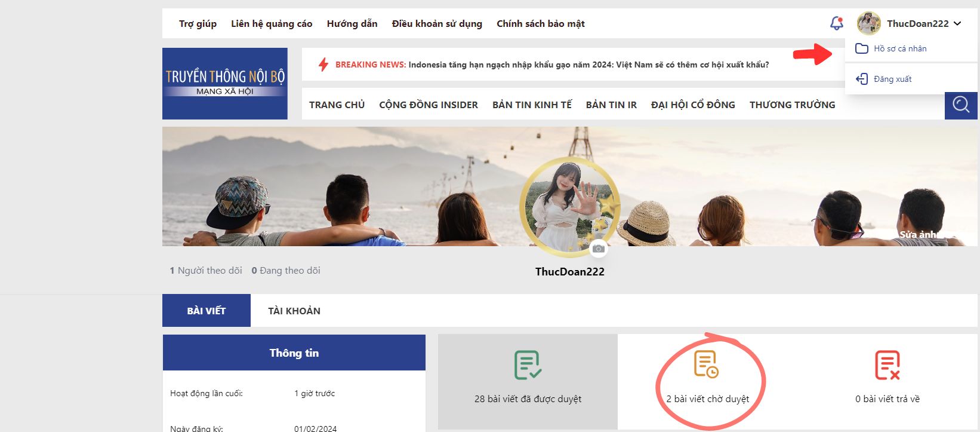
Task: Click the Truyền Thông Nội Bộ logo
Action: [225, 84]
